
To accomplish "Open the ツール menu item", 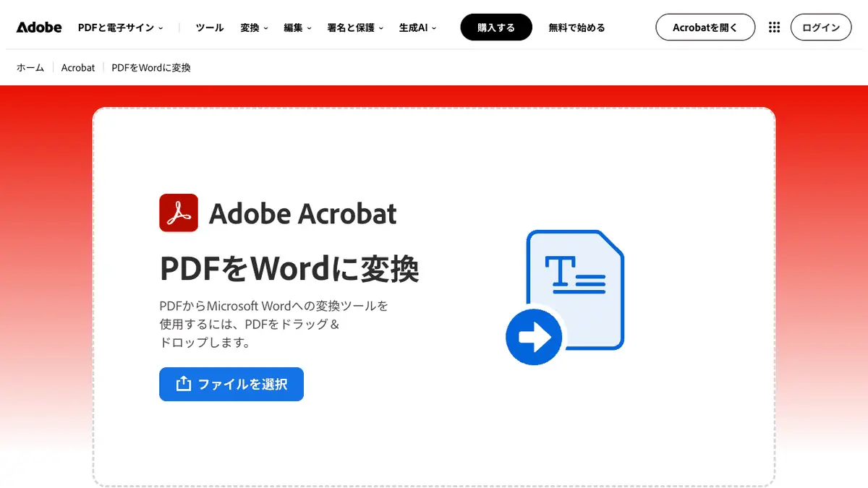I will tap(210, 27).
